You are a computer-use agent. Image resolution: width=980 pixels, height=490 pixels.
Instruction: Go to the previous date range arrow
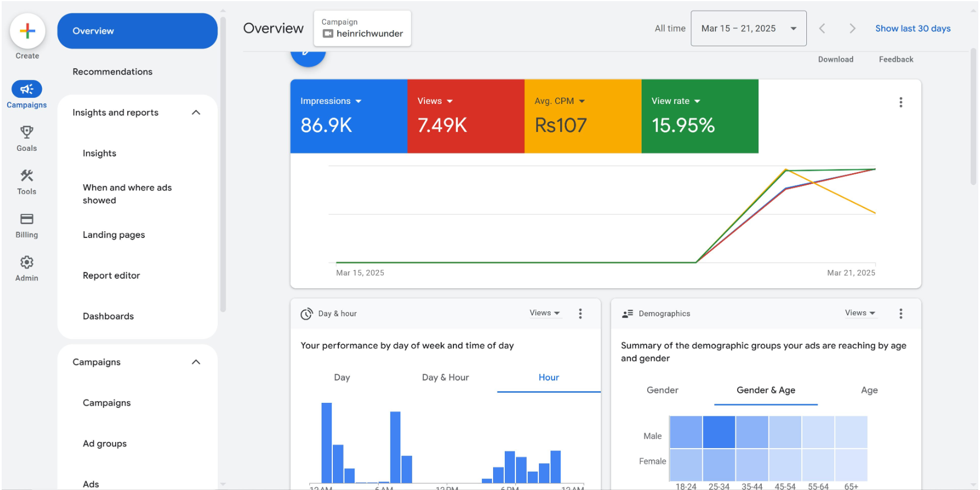822,28
